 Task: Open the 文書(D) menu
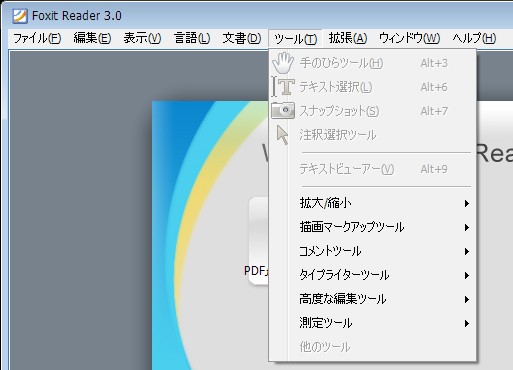point(242,38)
